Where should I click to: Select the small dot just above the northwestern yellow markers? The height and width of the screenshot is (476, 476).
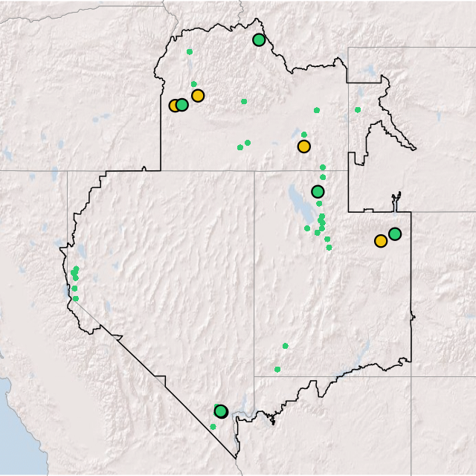[x=193, y=84]
